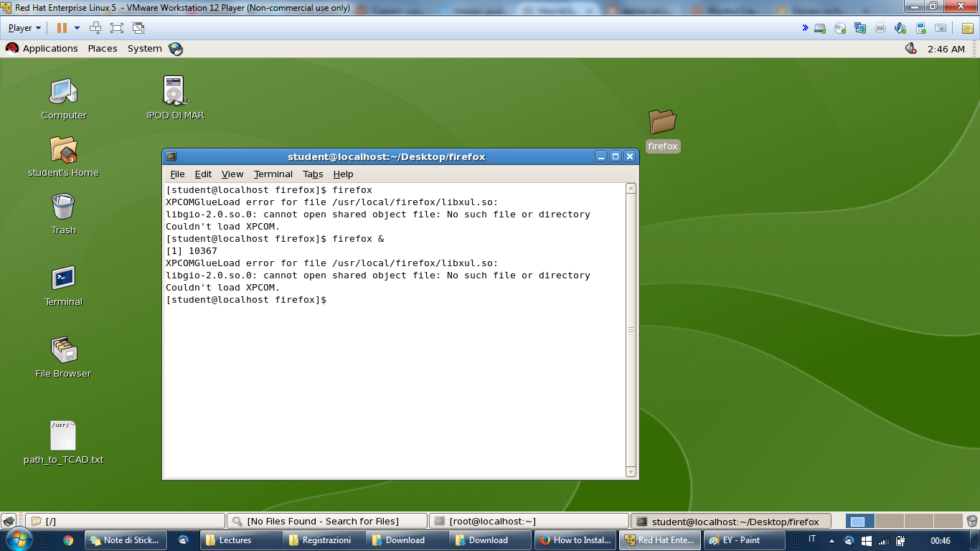Select the IPOD DI MAR drive icon
The height and width of the screenshot is (551, 980).
coord(174,92)
